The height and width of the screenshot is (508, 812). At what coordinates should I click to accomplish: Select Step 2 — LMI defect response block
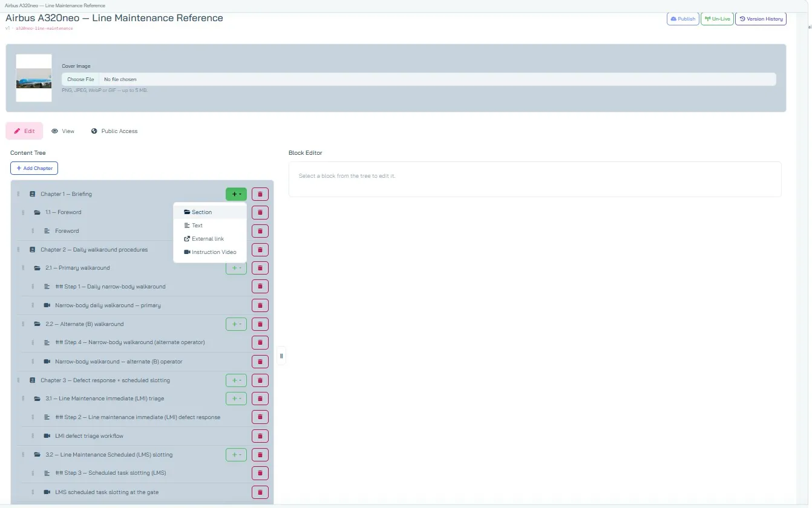[137, 417]
